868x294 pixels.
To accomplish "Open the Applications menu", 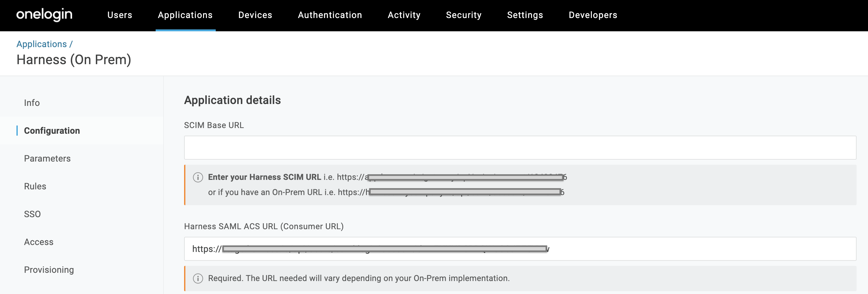I will [185, 15].
